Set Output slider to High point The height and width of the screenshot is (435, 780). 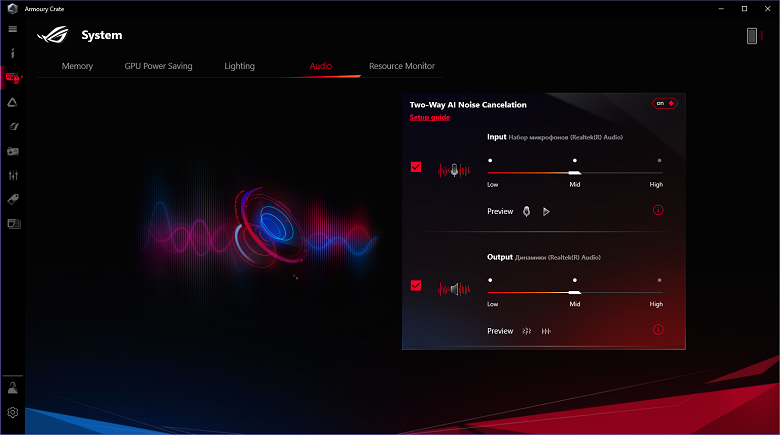(660, 280)
